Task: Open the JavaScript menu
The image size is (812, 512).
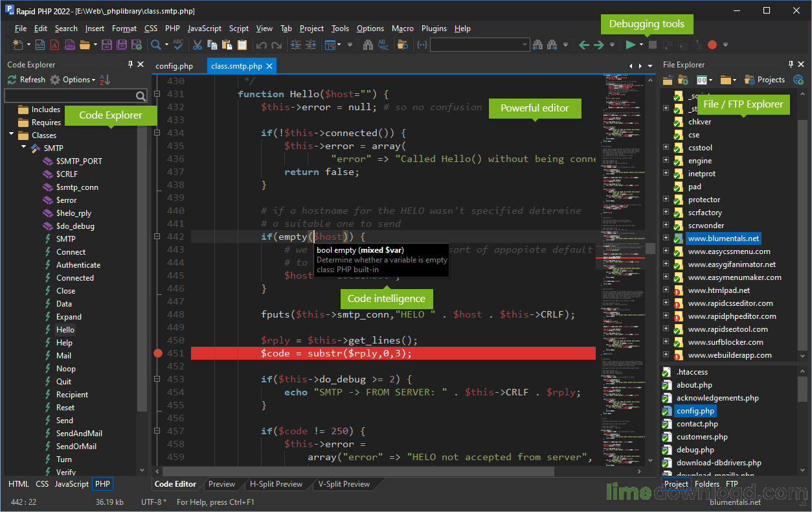Action: [x=204, y=29]
